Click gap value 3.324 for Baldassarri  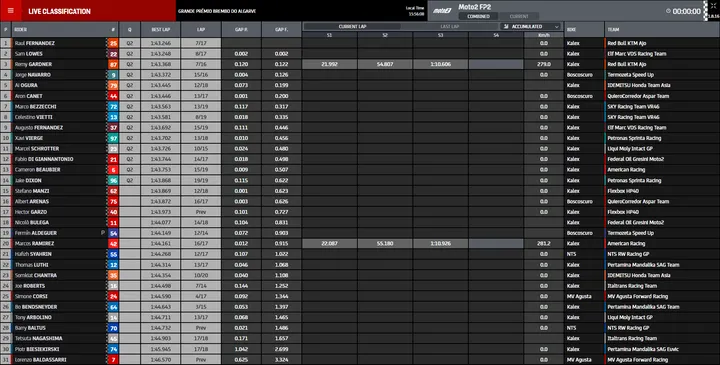(x=281, y=360)
